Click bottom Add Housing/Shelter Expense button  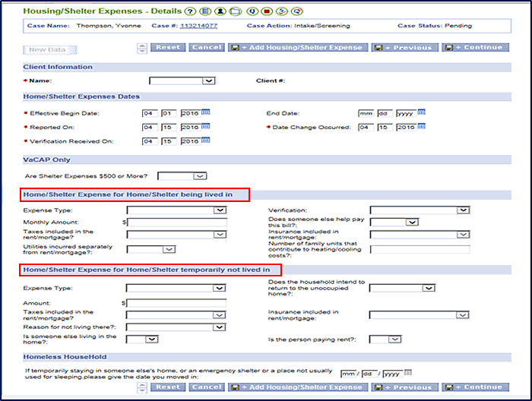(x=298, y=387)
